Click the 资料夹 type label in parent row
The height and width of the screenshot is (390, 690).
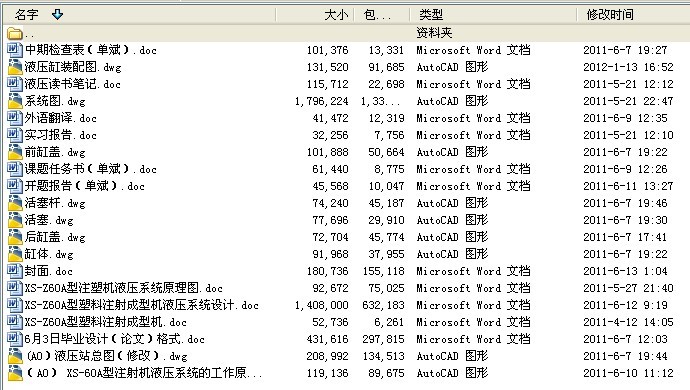(434, 33)
